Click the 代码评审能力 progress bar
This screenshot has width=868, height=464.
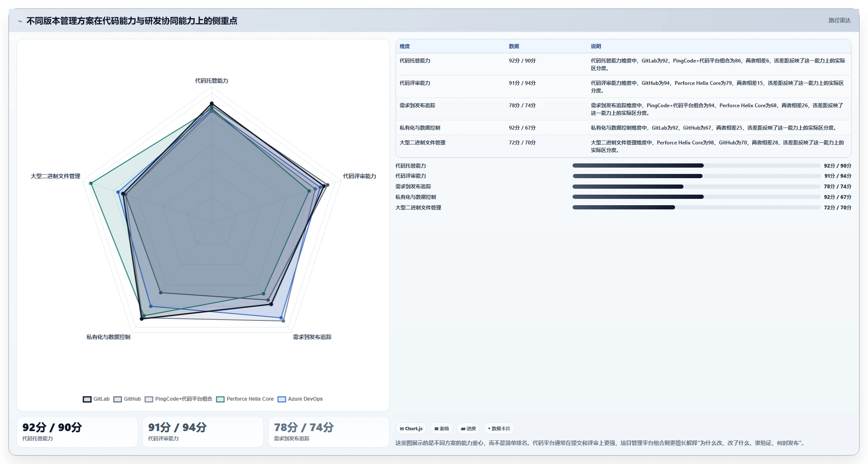697,176
